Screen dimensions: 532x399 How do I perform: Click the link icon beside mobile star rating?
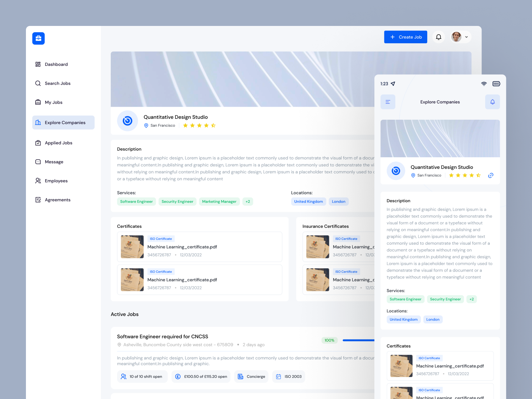click(490, 175)
